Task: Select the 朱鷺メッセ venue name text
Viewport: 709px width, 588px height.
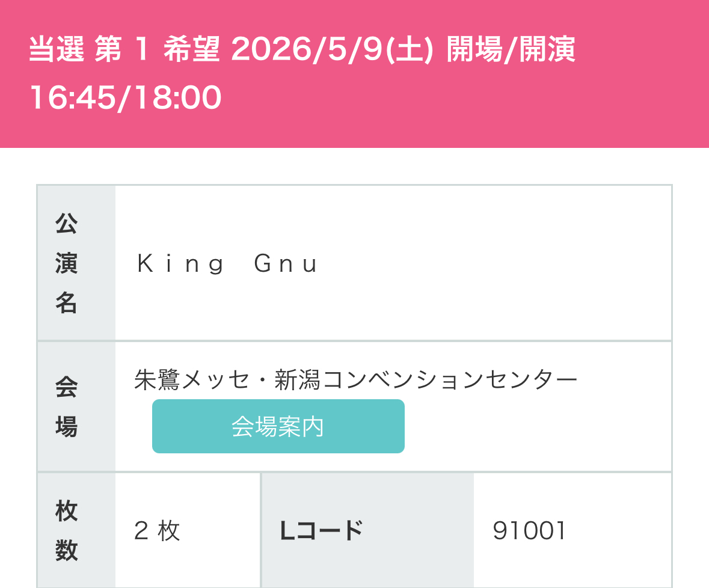Action: coord(191,380)
